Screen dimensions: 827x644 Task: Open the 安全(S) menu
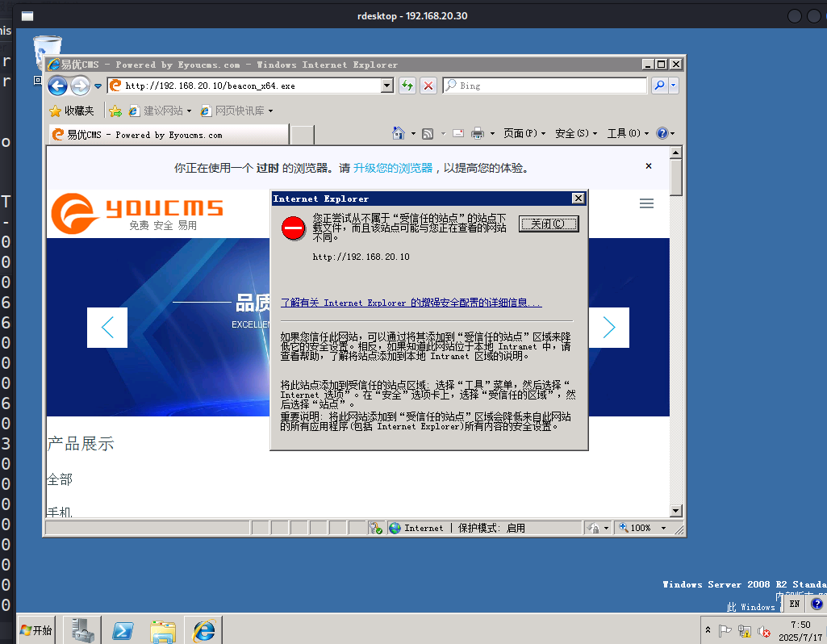click(576, 133)
